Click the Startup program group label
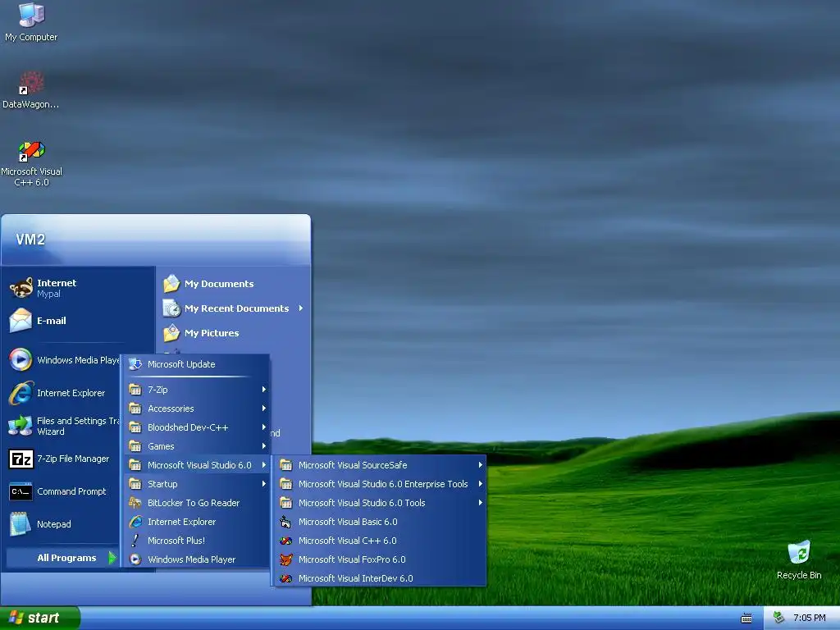Screen dimensions: 840x630 (162, 484)
